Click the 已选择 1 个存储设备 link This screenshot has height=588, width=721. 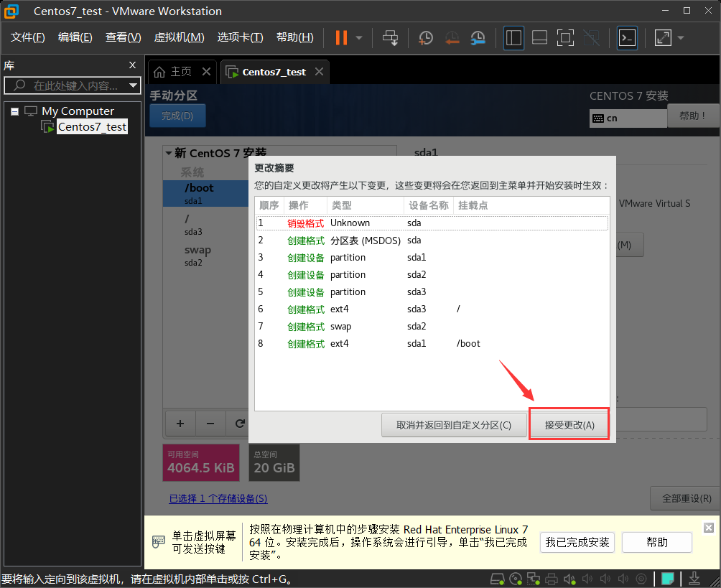(x=218, y=498)
